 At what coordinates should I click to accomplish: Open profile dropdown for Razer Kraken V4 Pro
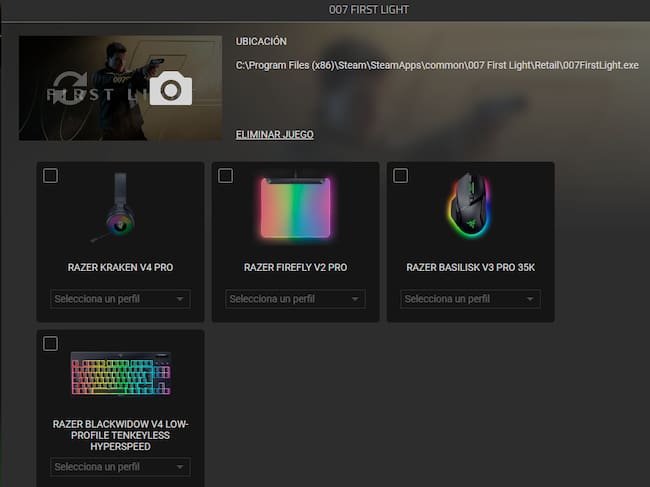click(x=120, y=299)
